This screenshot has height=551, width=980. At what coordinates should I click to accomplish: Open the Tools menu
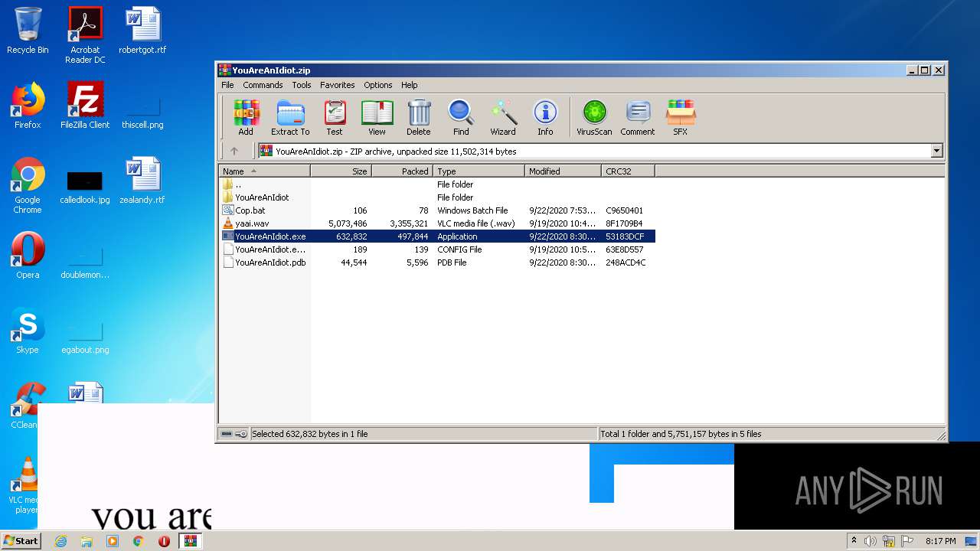pos(302,85)
